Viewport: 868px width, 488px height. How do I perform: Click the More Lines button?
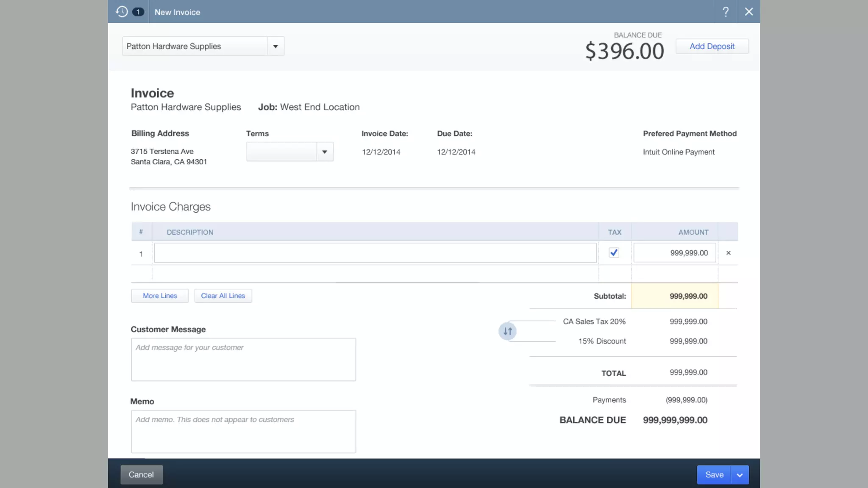click(160, 296)
